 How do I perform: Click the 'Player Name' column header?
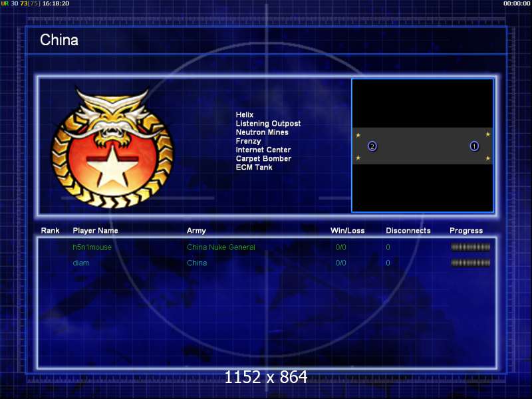tap(95, 231)
